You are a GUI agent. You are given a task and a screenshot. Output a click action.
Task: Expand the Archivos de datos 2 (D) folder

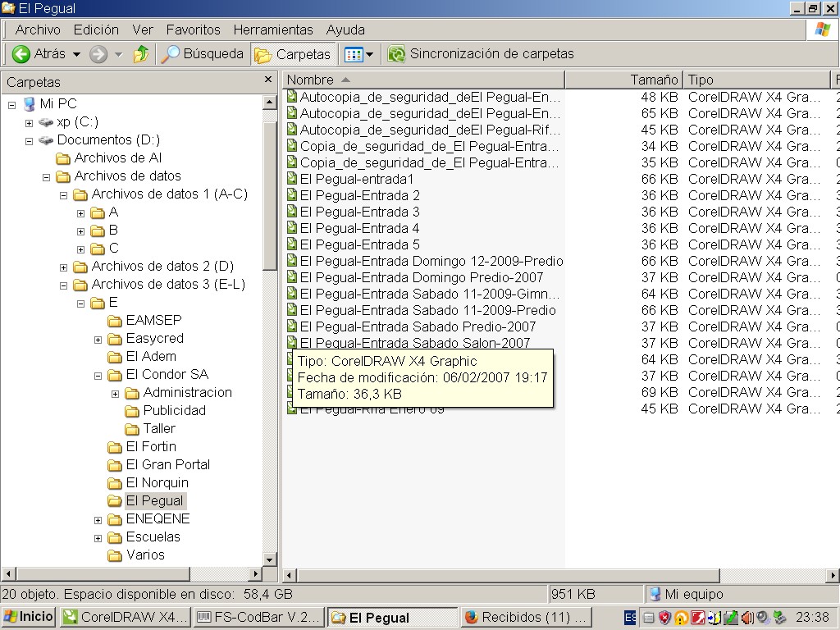[63, 267]
